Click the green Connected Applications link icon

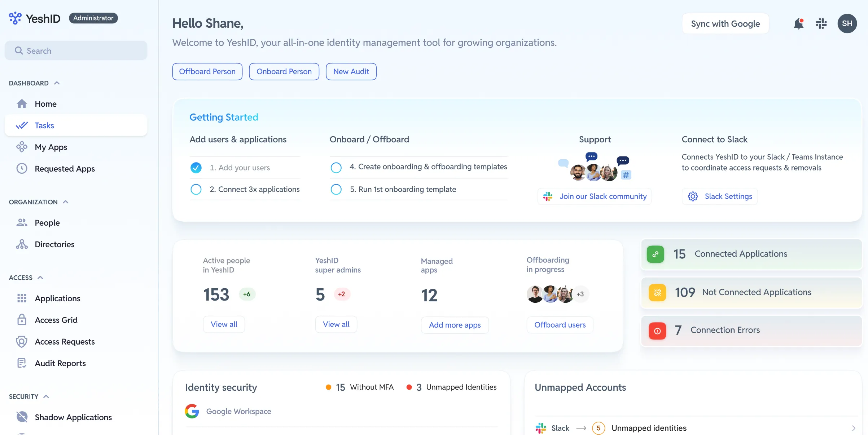click(x=655, y=254)
